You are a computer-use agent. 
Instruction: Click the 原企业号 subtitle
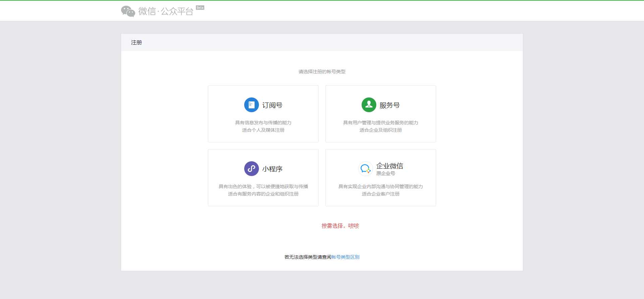point(386,173)
